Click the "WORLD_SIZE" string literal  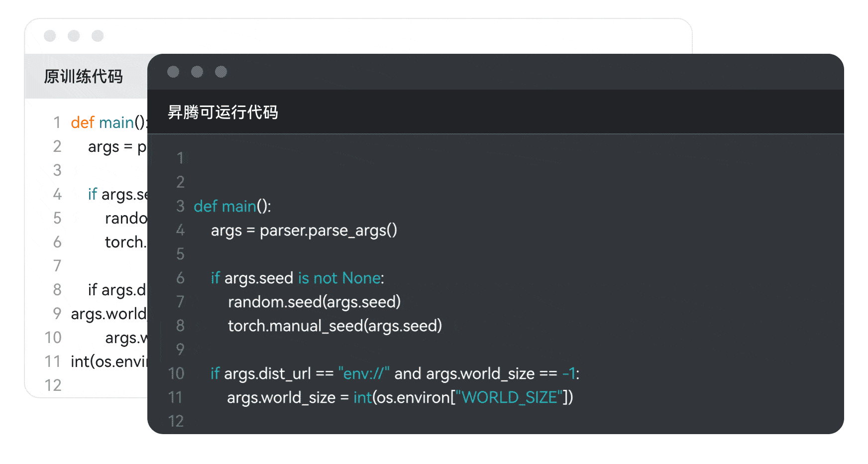tap(509, 397)
